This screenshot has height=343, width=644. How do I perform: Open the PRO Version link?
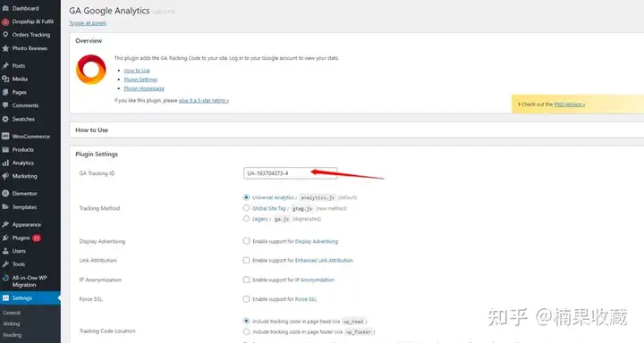570,105
